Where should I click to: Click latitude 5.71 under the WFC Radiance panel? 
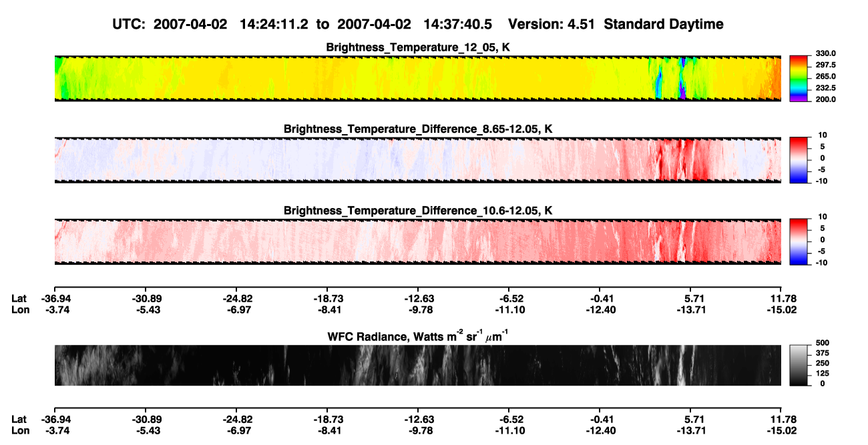click(x=693, y=420)
